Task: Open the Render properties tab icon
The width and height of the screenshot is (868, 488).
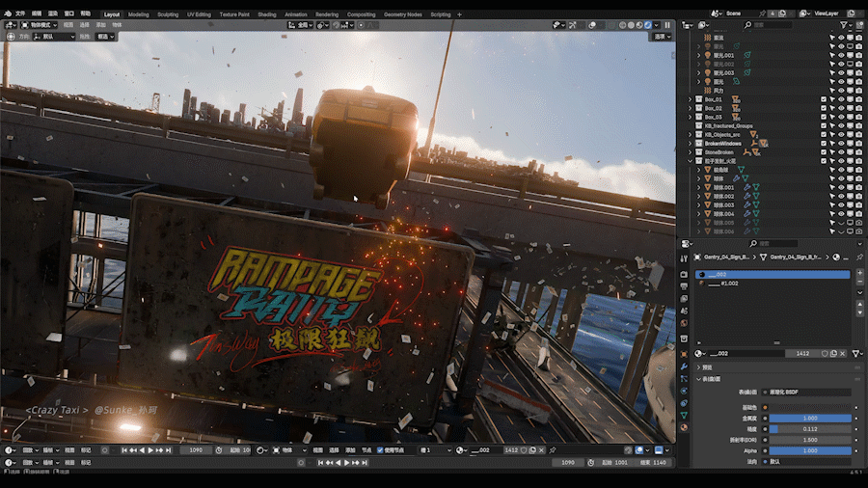Action: (684, 275)
